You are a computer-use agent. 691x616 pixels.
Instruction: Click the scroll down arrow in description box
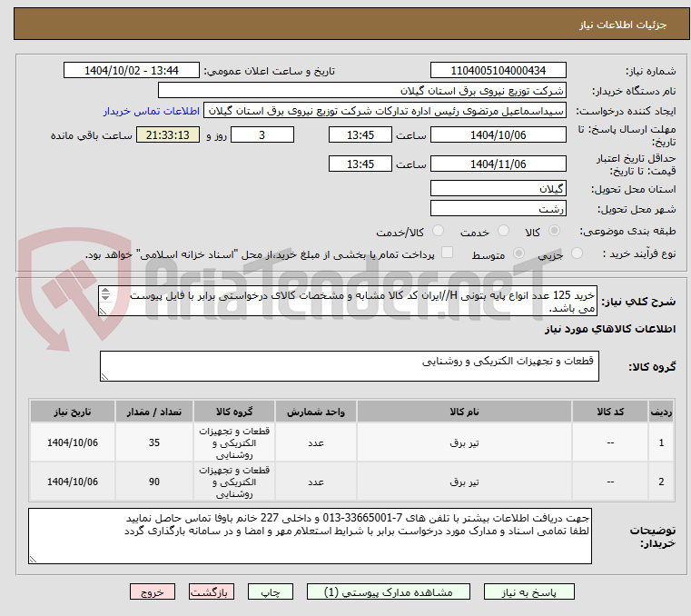pos(106,299)
